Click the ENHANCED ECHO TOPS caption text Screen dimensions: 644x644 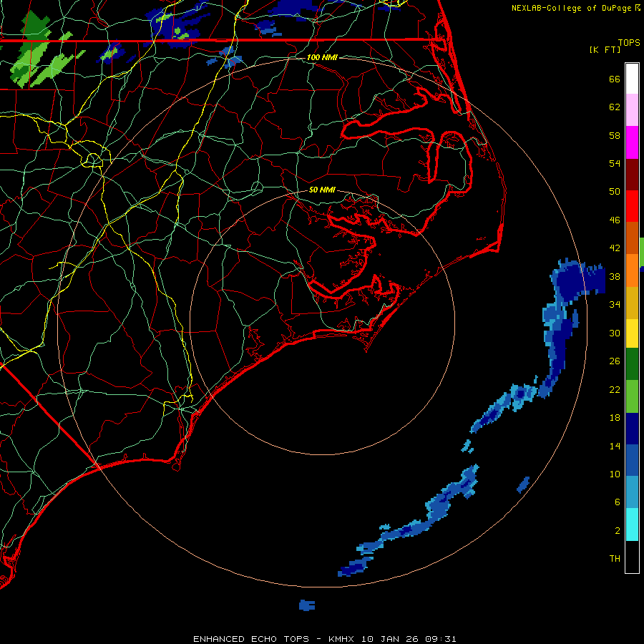[x=251, y=639]
